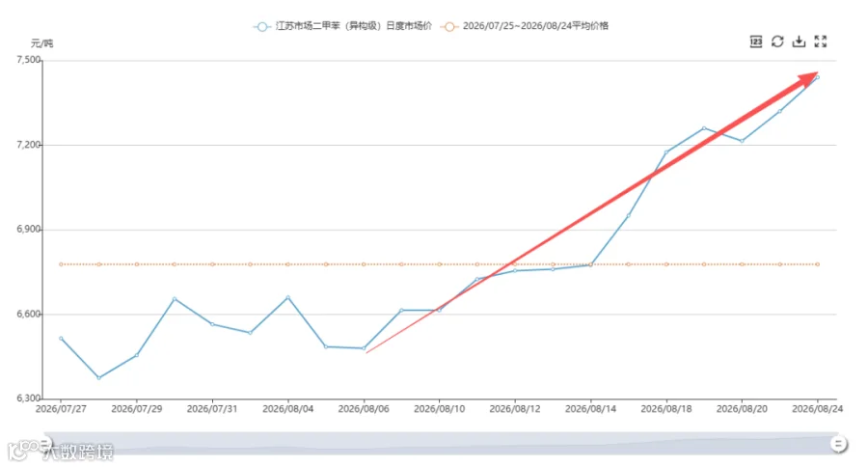The image size is (868, 468).
Task: Click the y-axis value 7,500
Action: pyautogui.click(x=29, y=60)
